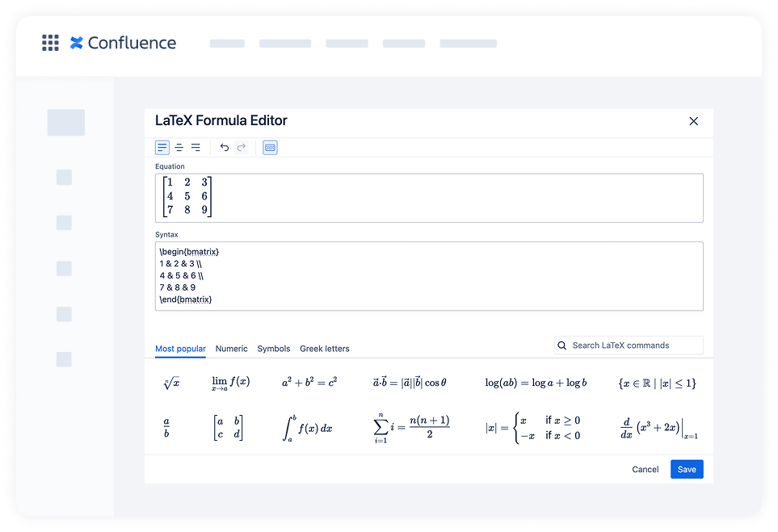Toggle the virtual keyboard icon
Viewport: 778px width, 532px height.
[269, 147]
